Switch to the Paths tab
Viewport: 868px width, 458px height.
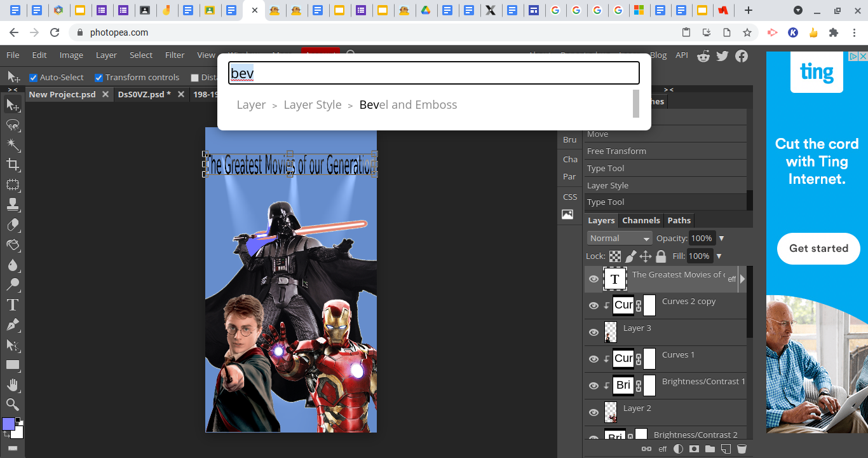click(x=679, y=221)
